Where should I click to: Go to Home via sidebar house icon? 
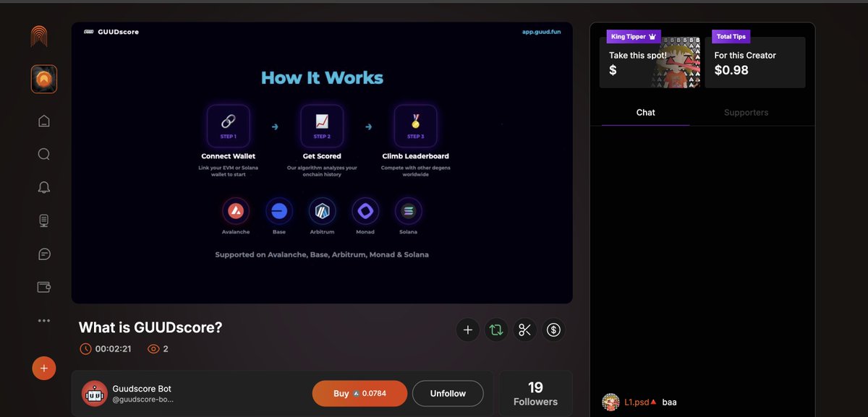tap(44, 121)
